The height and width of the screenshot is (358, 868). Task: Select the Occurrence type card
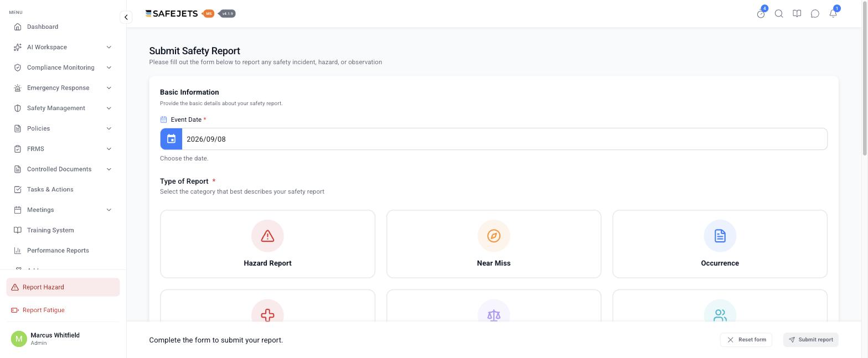[720, 244]
